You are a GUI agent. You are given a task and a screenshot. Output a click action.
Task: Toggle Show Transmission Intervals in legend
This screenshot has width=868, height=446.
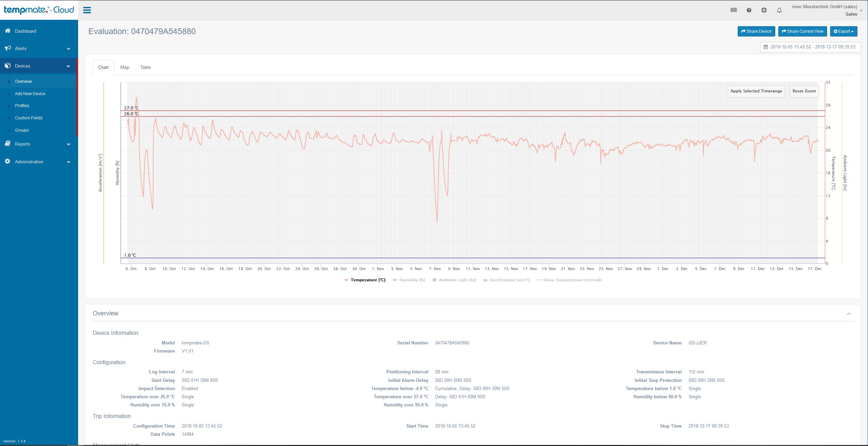569,280
